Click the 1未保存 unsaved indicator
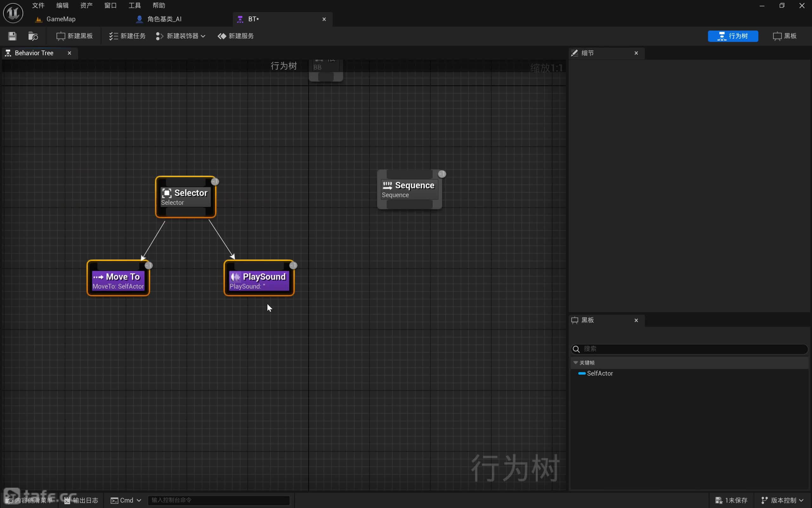The height and width of the screenshot is (508, 812). (x=731, y=500)
